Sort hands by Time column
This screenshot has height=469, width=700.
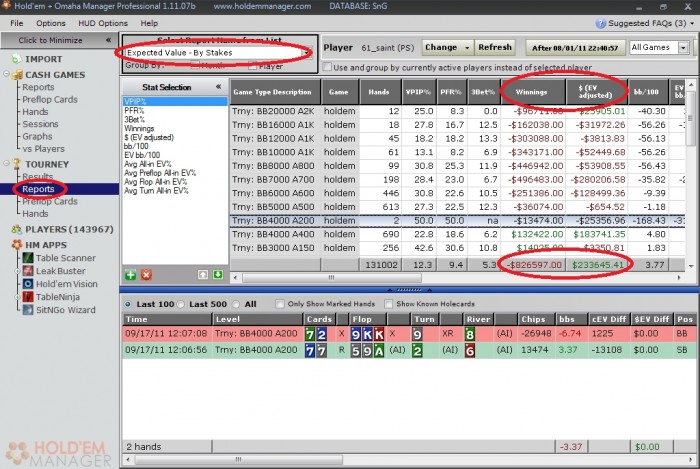pos(167,319)
